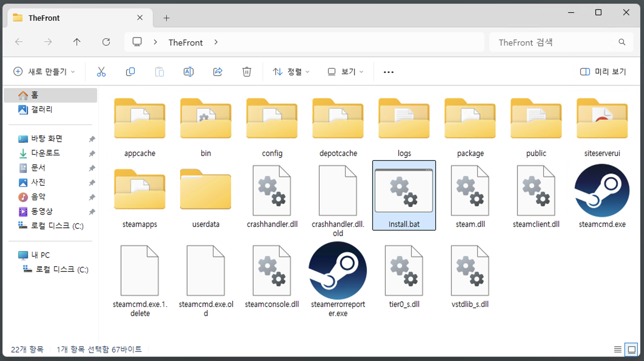Click the Copy icon in toolbar

(130, 72)
